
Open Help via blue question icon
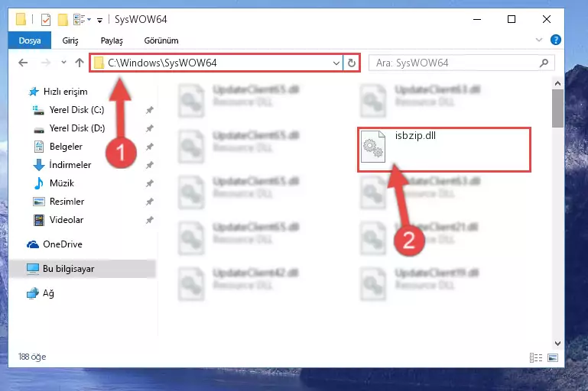point(555,40)
